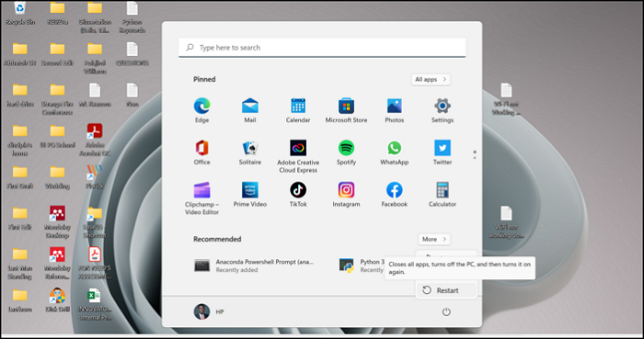Screen dimensions: 644x339
Task: Launch Clipchamp Video Editor
Action: coord(201,198)
